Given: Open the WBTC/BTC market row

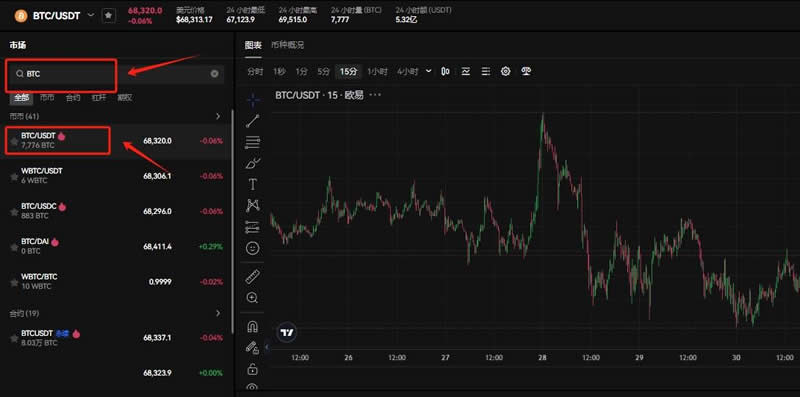Looking at the screenshot, I should pyautogui.click(x=116, y=282).
